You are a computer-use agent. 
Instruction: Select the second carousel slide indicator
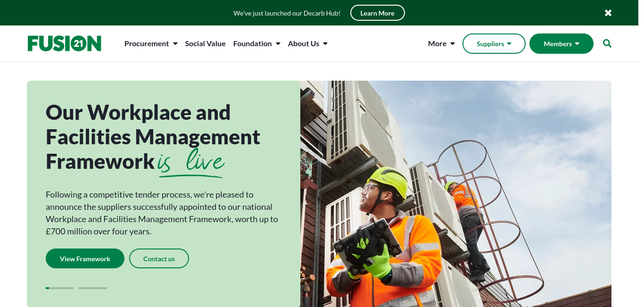click(x=93, y=288)
